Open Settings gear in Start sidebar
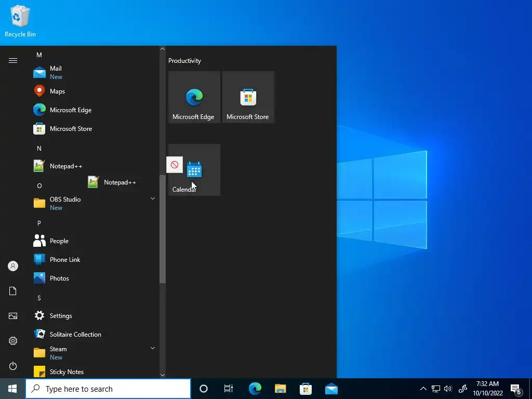The height and width of the screenshot is (399, 532). point(13,341)
